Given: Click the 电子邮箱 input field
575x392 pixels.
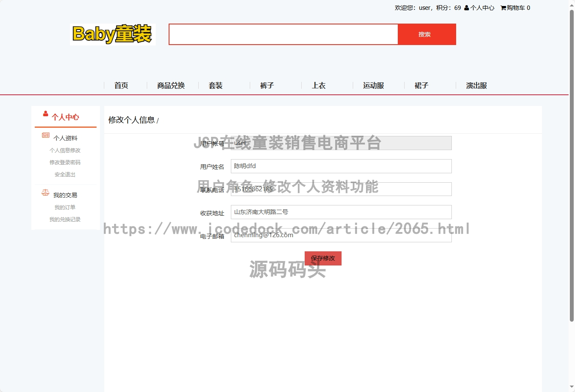Looking at the screenshot, I should (341, 235).
